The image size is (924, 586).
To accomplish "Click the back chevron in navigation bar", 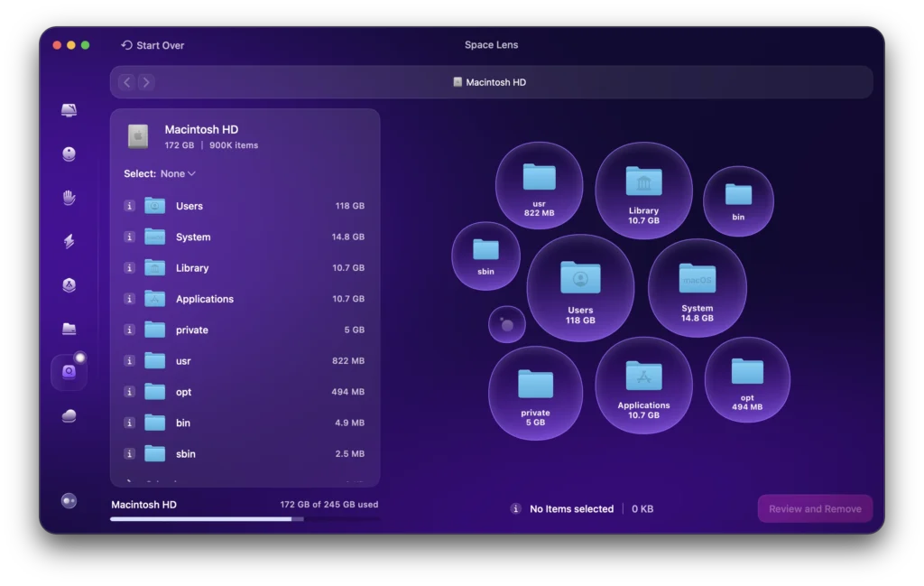I will tap(126, 81).
